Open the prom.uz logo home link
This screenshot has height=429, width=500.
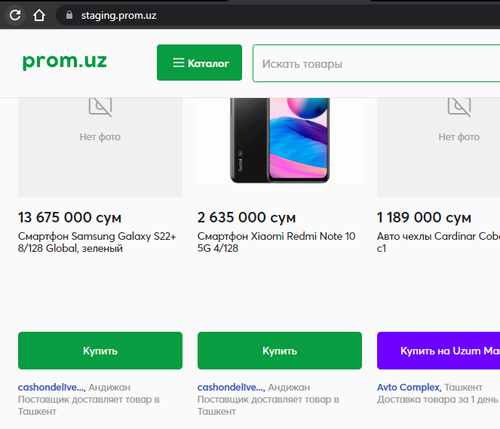tap(65, 62)
